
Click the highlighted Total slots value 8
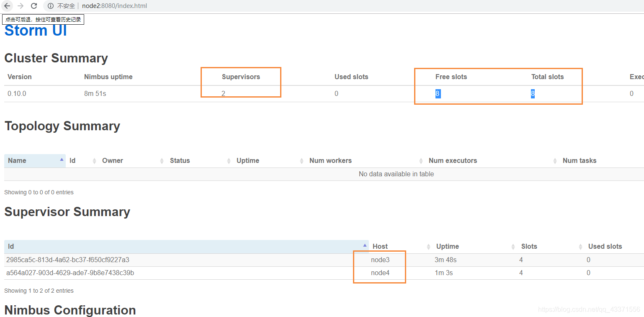(533, 94)
